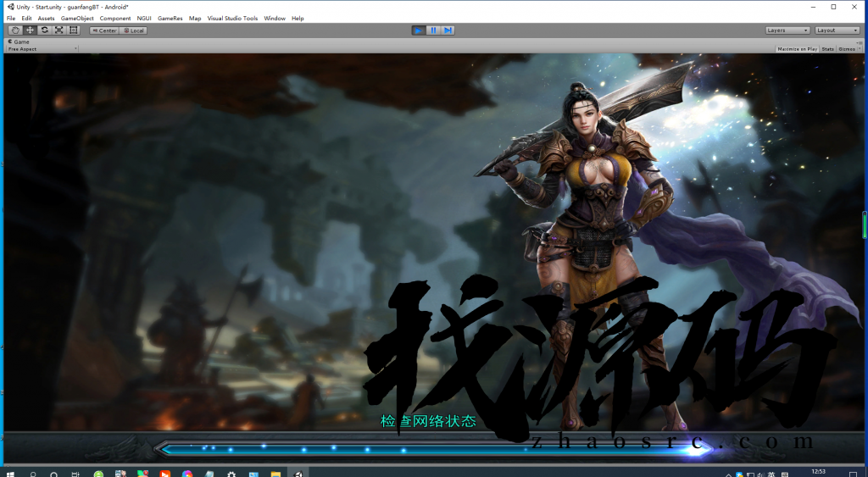The width and height of the screenshot is (868, 477).
Task: Click the blue loading progress bar
Action: coord(435,449)
